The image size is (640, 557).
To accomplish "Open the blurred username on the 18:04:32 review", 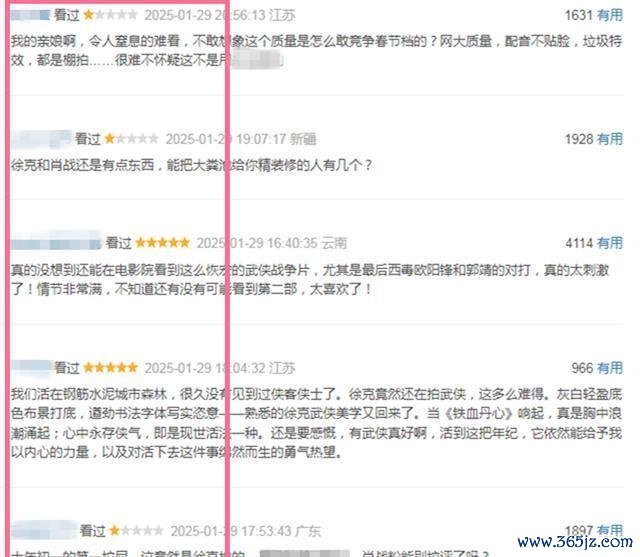I will click(x=31, y=366).
